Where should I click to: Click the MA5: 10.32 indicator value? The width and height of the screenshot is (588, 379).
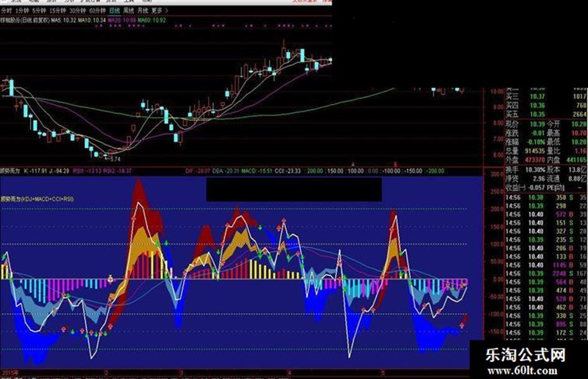pos(63,21)
